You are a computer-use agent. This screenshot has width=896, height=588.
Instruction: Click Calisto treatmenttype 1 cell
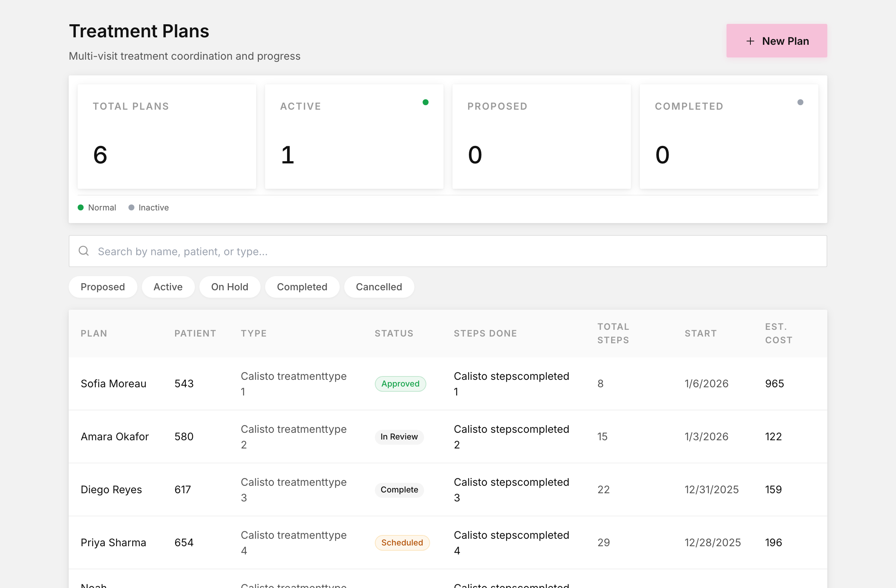point(294,384)
